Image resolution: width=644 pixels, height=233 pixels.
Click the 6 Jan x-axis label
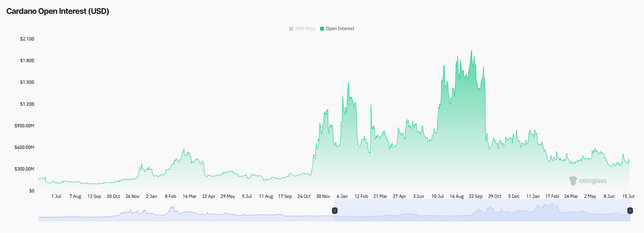click(342, 197)
